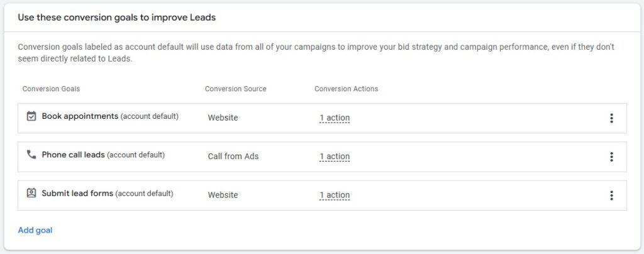Click the Add goal link
Viewport: 644px width, 254px height.
click(x=35, y=230)
